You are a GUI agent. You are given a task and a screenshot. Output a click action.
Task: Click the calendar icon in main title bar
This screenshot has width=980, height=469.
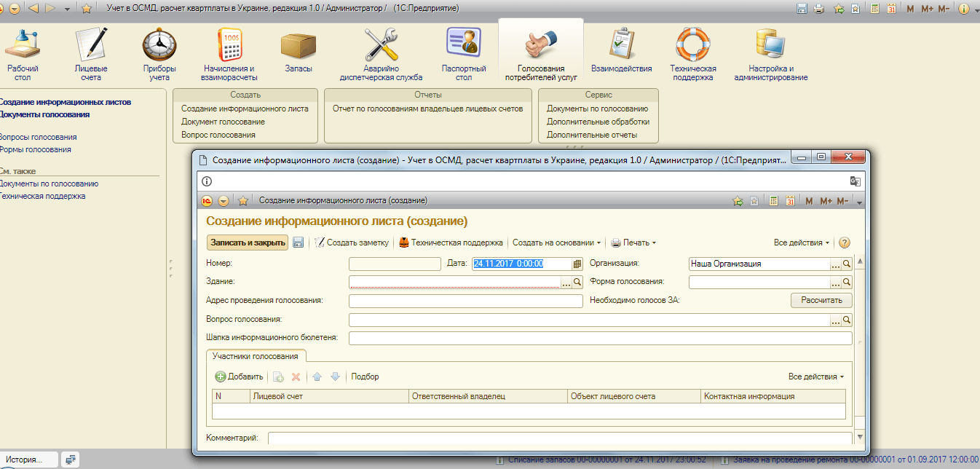[x=890, y=9]
